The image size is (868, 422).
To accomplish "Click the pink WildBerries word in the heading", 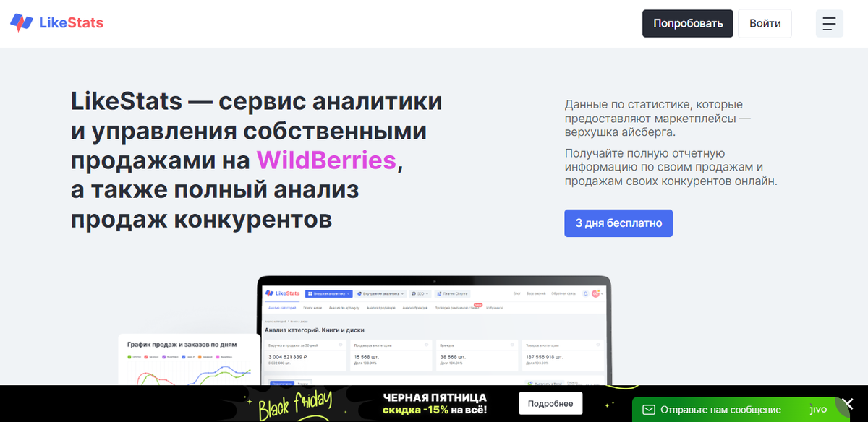I will coord(326,160).
